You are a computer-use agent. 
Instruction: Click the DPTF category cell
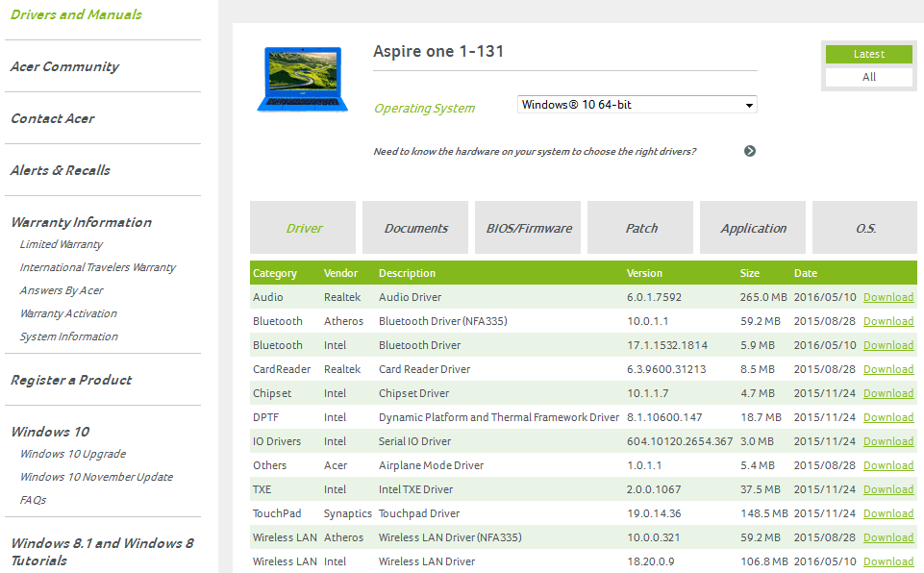(265, 417)
